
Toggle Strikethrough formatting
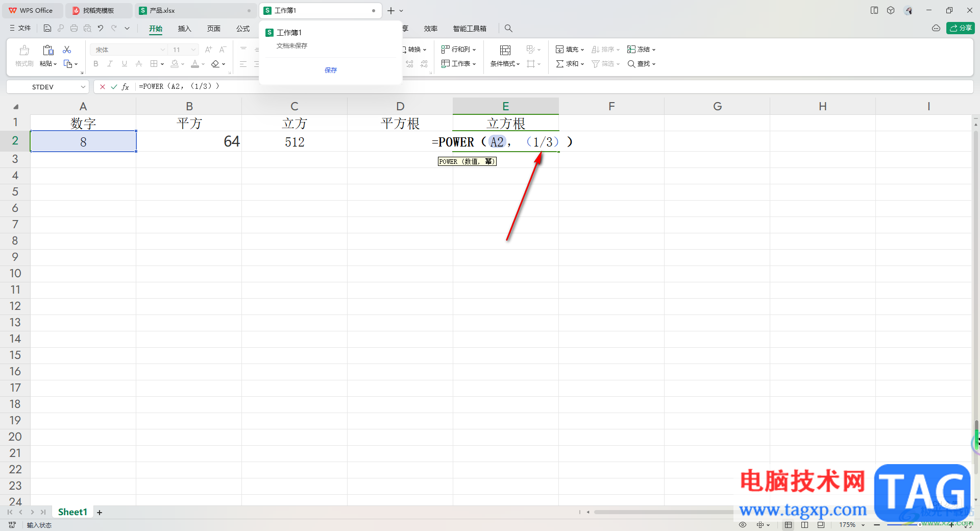click(139, 64)
